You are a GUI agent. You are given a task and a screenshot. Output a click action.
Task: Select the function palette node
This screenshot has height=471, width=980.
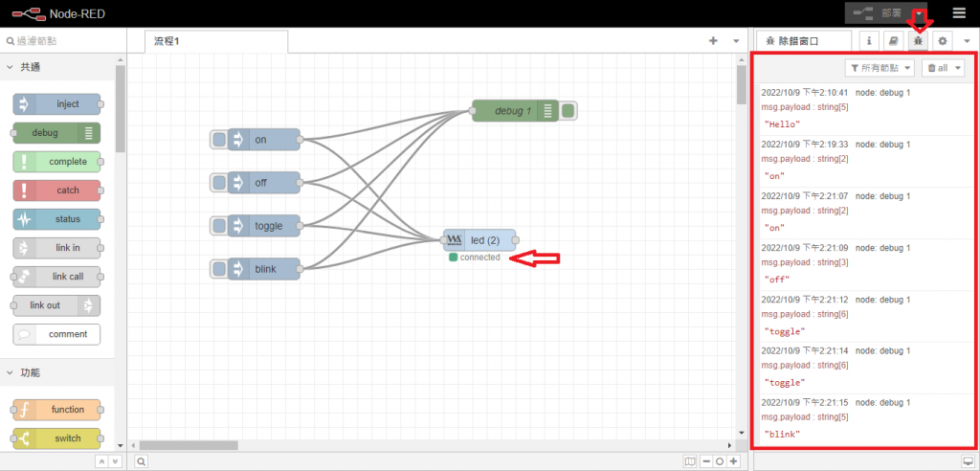(56, 410)
